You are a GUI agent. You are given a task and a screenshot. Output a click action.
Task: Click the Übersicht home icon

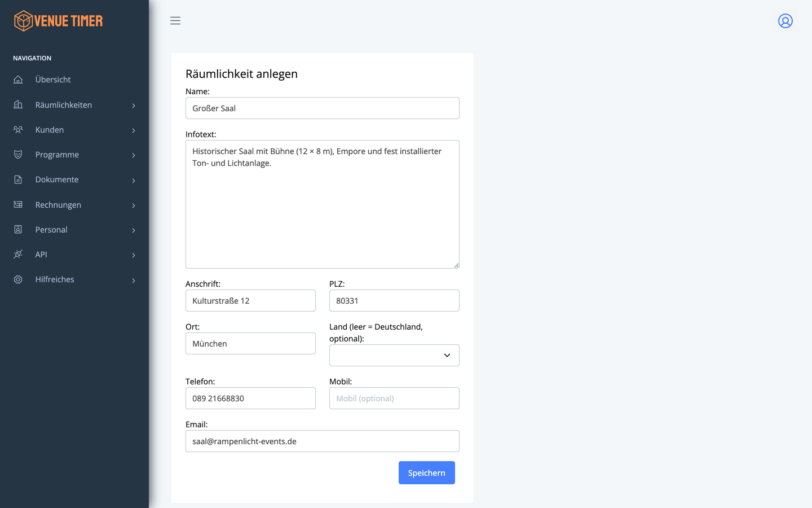18,80
